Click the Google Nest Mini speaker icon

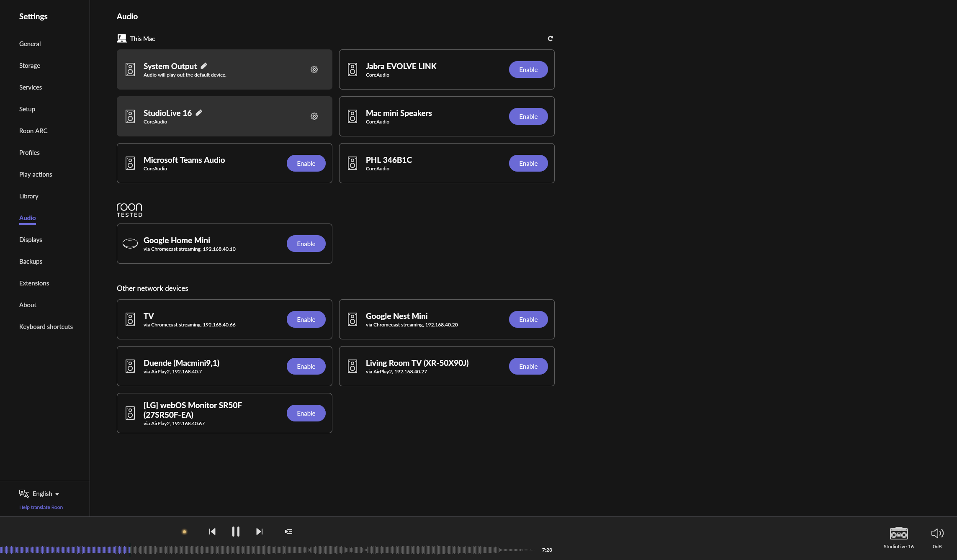click(x=352, y=319)
